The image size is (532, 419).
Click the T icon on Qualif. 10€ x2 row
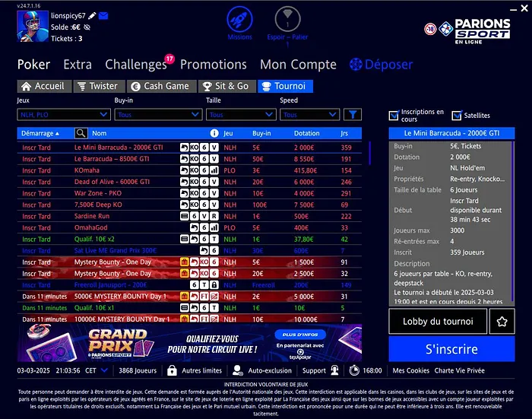coord(214,240)
